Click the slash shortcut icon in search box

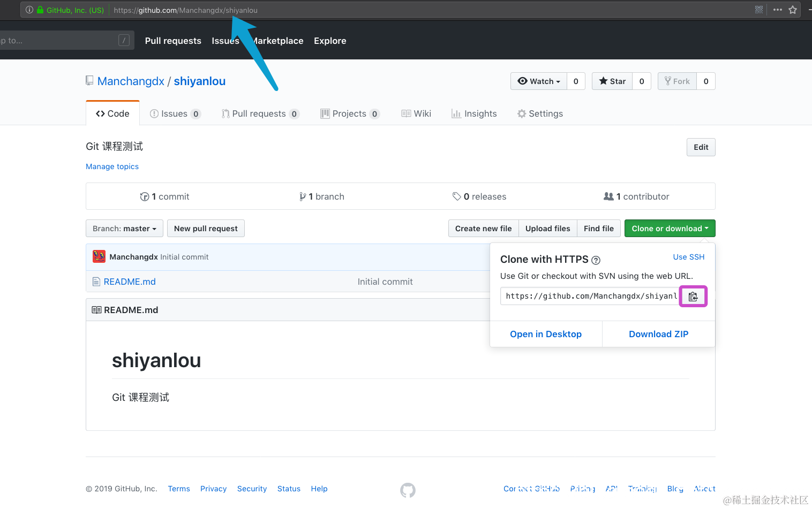click(124, 40)
